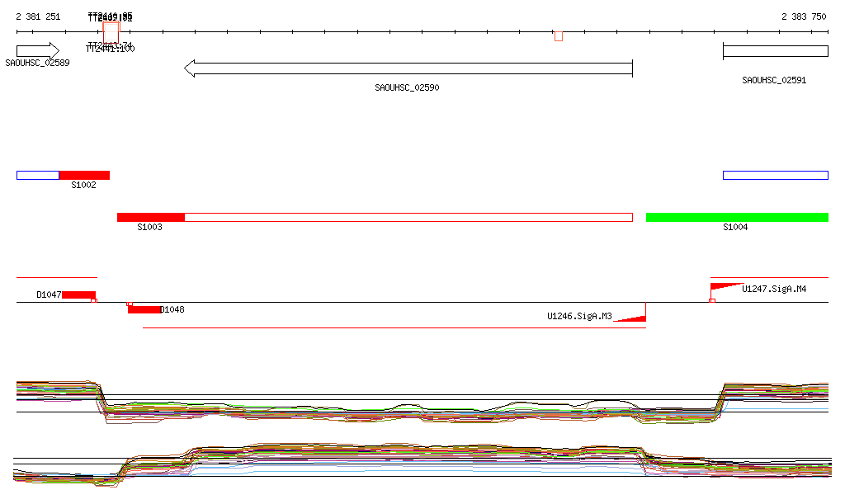Click the SAOUHSC_02591 gene label

[x=774, y=80]
